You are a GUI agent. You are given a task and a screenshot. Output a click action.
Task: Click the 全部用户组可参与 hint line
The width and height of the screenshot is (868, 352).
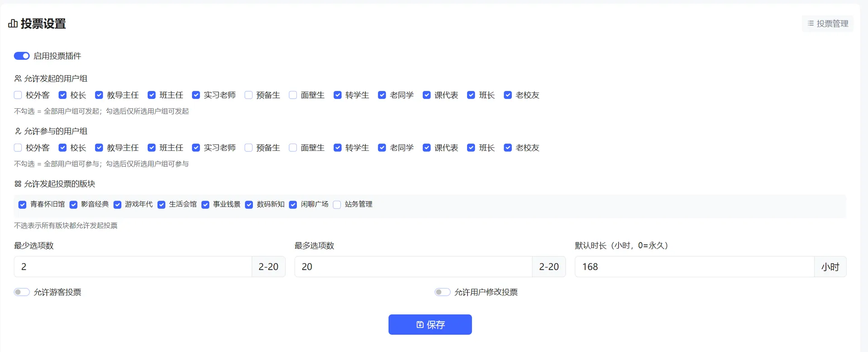pyautogui.click(x=101, y=164)
